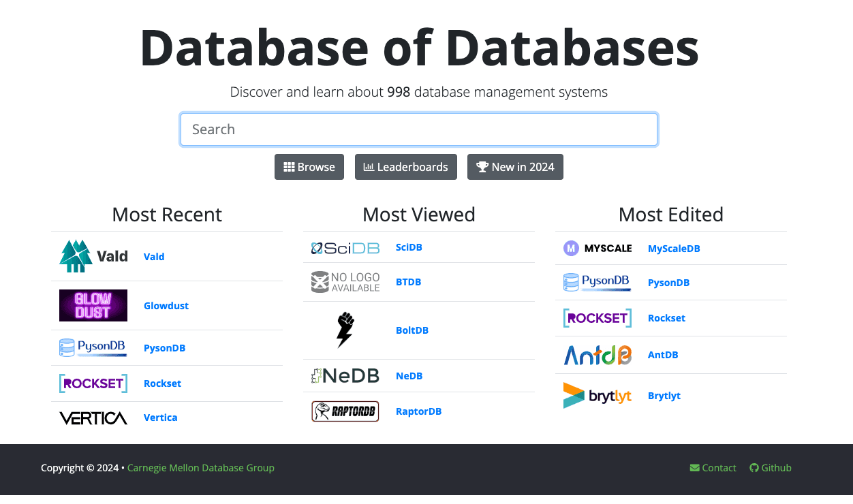Focus the Search input field
This screenshot has height=504, width=853.
coord(419,129)
